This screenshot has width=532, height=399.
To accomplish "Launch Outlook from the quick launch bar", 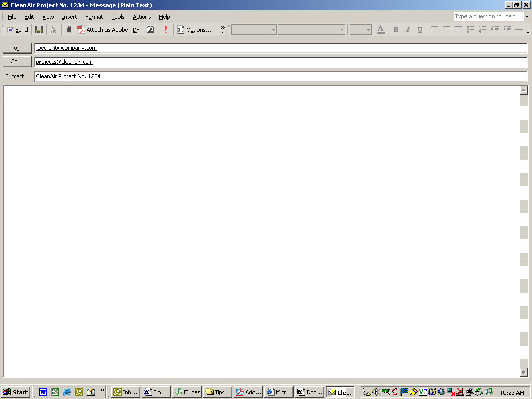I will tap(79, 392).
